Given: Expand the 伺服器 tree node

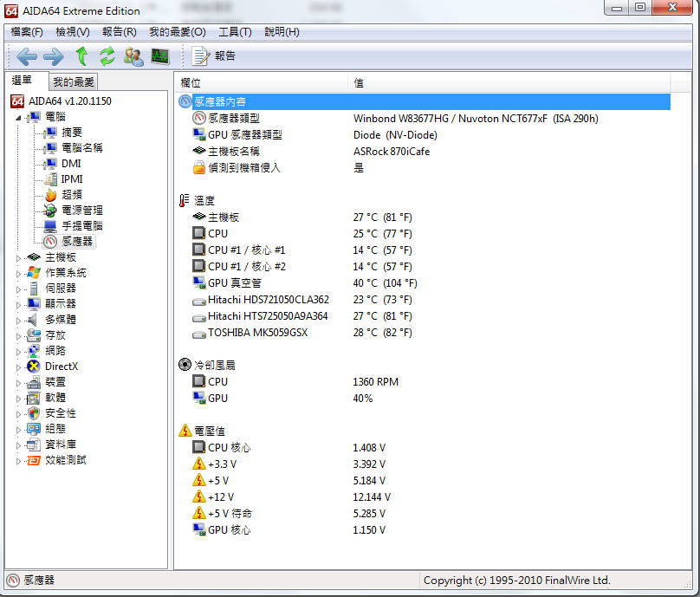Looking at the screenshot, I should pos(18,289).
